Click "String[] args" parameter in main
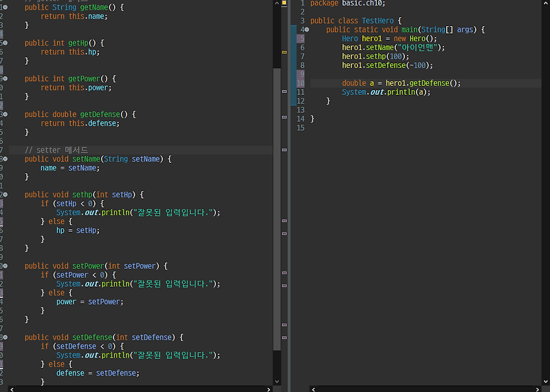 point(448,30)
